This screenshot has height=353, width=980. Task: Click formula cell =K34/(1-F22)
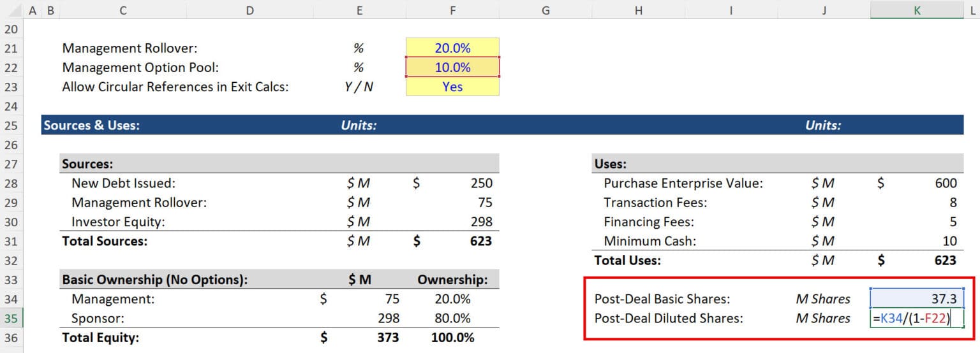(x=916, y=318)
